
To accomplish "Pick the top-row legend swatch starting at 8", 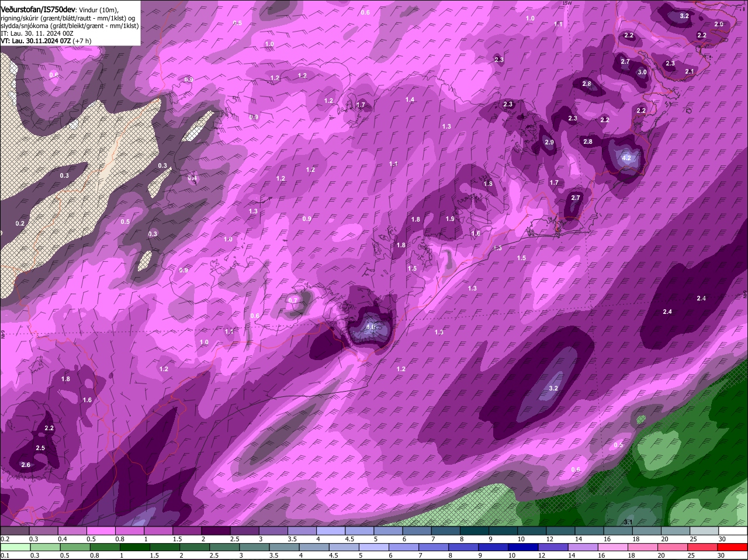I will click(x=474, y=531).
